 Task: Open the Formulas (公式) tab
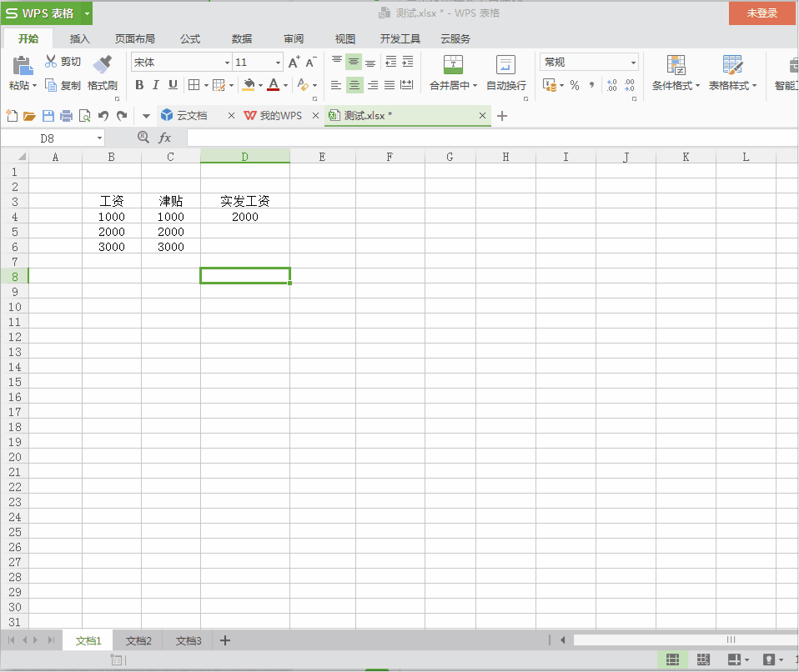pos(190,38)
